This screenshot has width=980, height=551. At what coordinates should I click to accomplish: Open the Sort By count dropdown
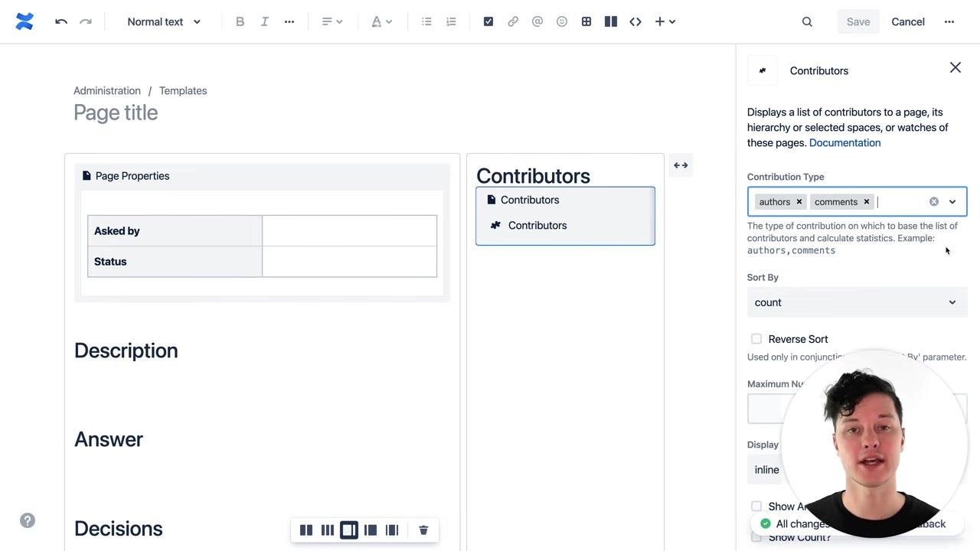857,302
